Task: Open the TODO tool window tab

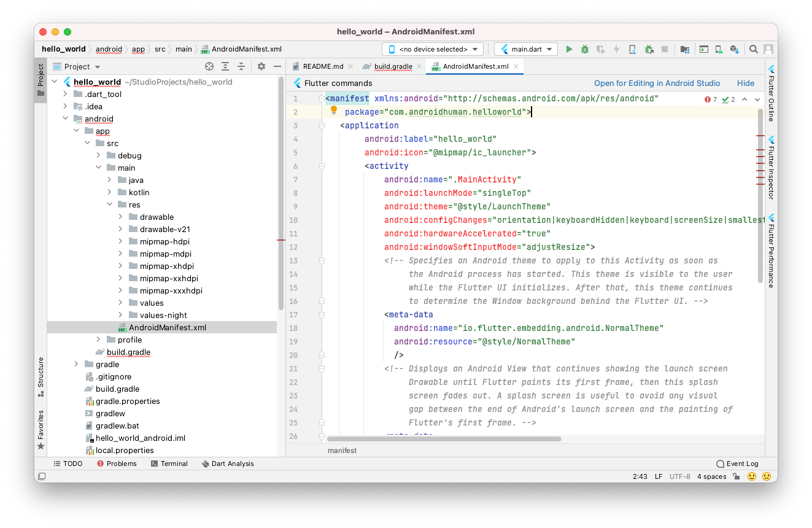Action: pos(68,464)
